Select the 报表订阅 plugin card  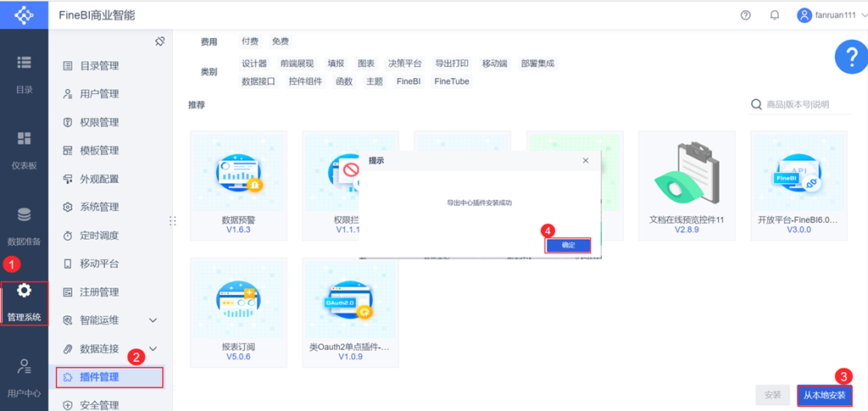(238, 313)
